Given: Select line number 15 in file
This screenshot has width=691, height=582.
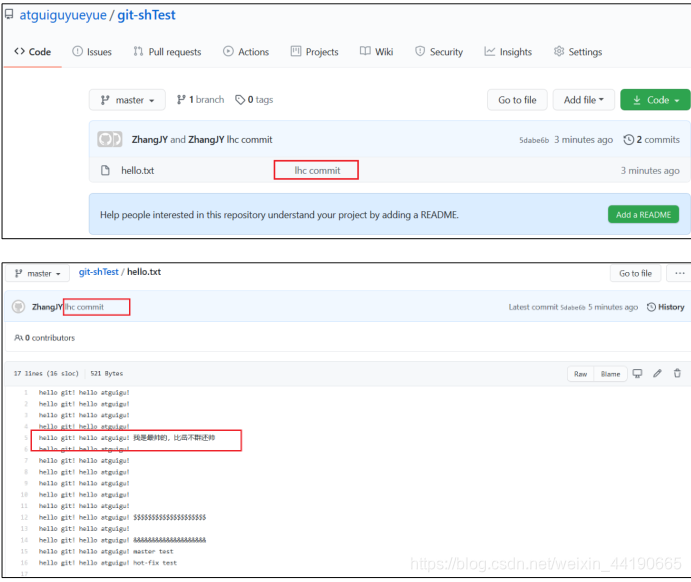Looking at the screenshot, I should pos(24,551).
